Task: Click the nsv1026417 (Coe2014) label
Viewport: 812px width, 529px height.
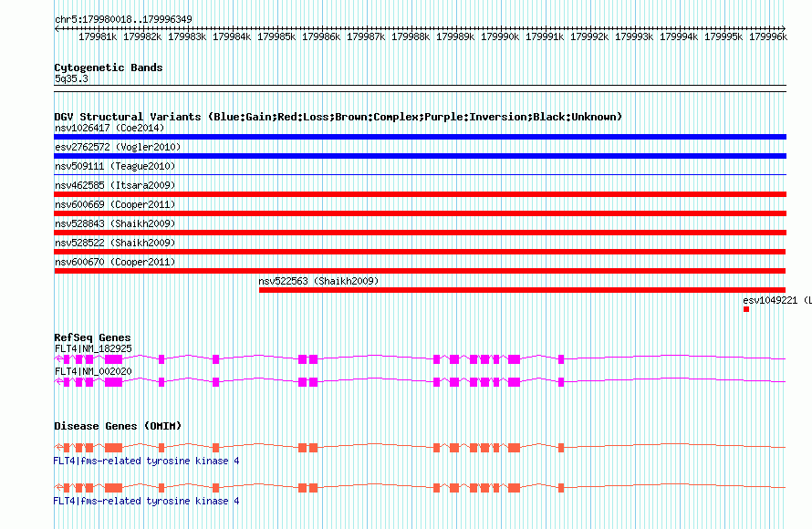Action: [109, 128]
